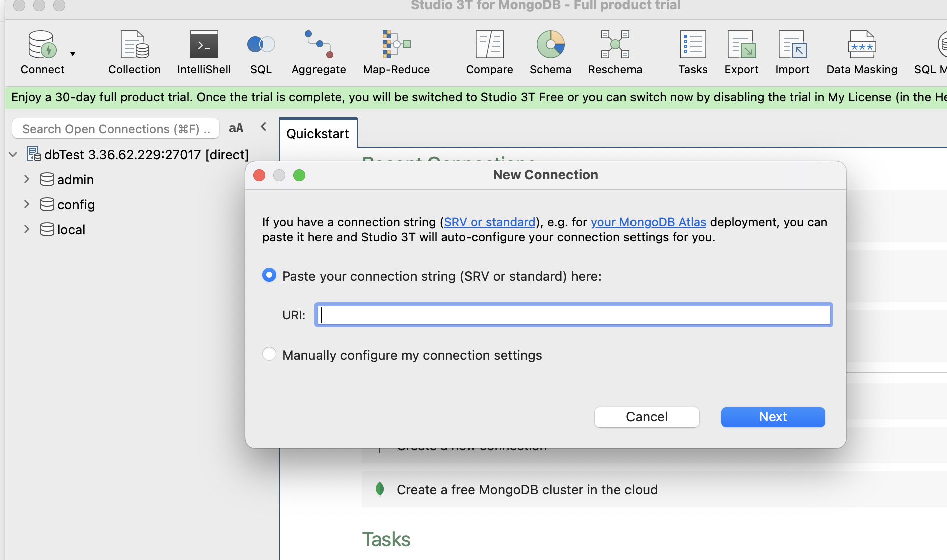Open the SRV or standard link
Viewport: 947px width, 560px height.
[x=489, y=222]
